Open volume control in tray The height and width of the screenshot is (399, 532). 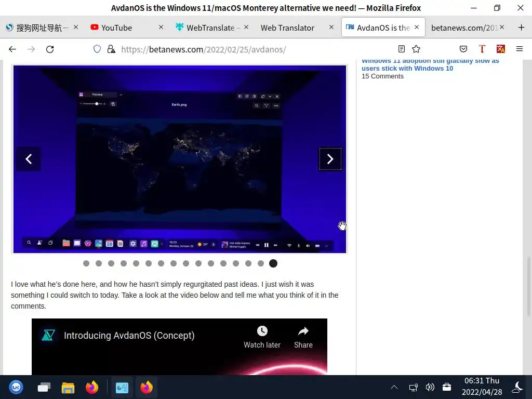click(x=430, y=387)
